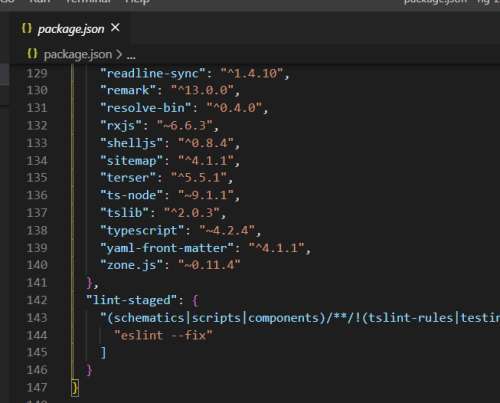Click the "remark" dependency key
This screenshot has width=500, height=403.
click(x=128, y=90)
